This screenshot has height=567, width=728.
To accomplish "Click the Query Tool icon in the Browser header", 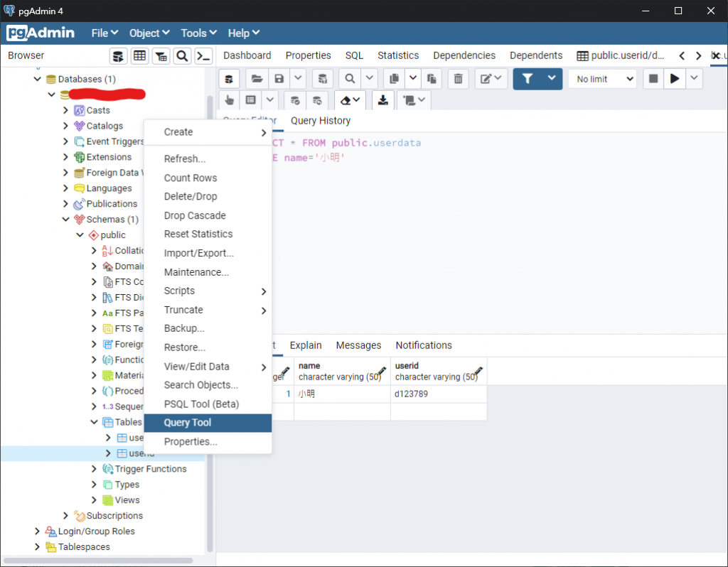I will 119,56.
